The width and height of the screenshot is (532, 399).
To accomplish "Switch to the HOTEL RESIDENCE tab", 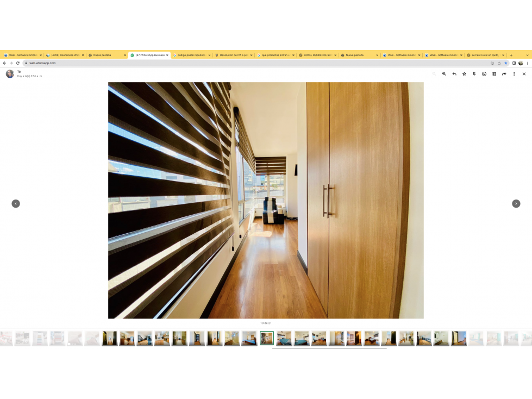I will 317,55.
